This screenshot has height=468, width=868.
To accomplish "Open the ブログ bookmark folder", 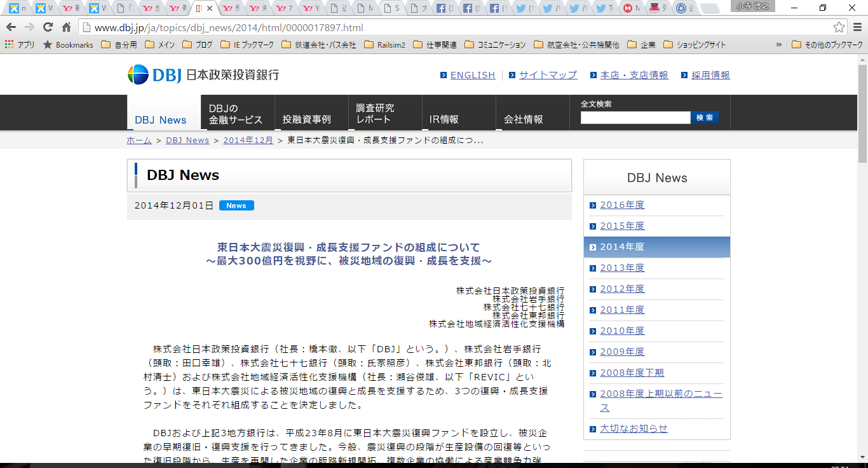I will point(198,45).
